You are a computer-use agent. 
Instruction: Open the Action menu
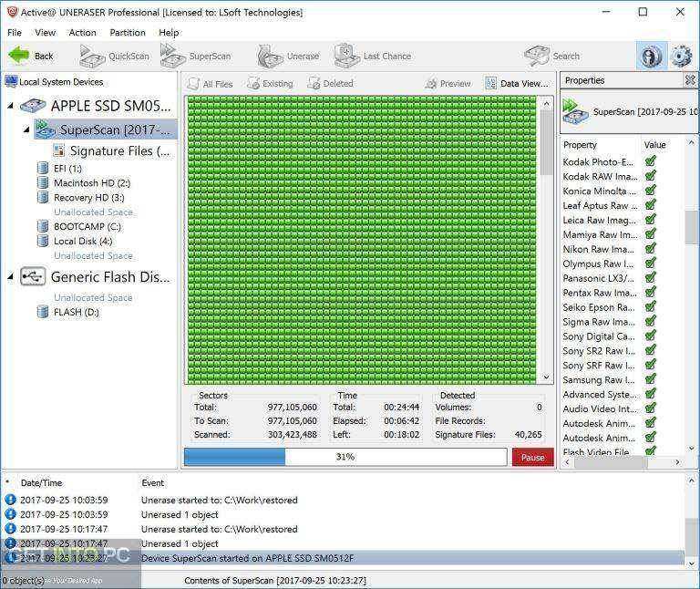82,33
